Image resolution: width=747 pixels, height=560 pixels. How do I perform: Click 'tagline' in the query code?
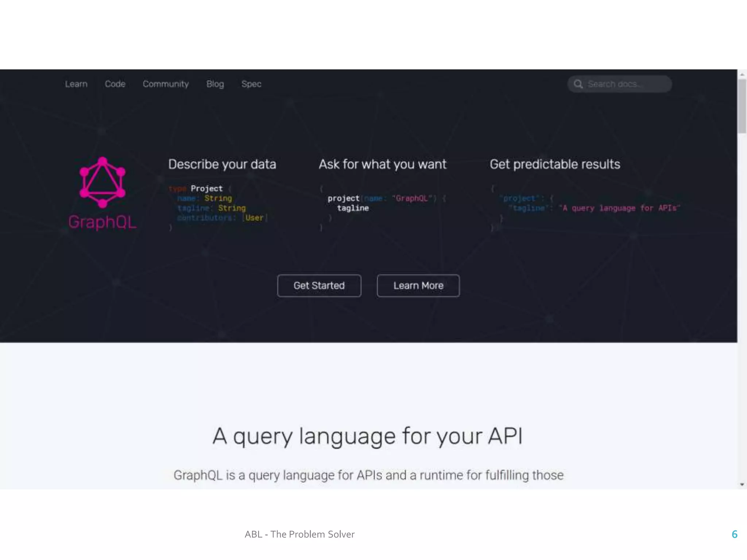click(353, 208)
